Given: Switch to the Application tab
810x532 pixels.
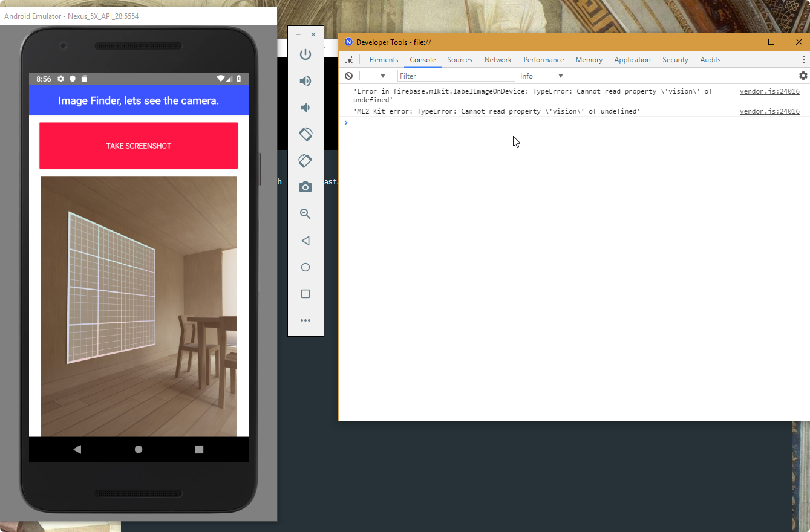Looking at the screenshot, I should [x=632, y=59].
